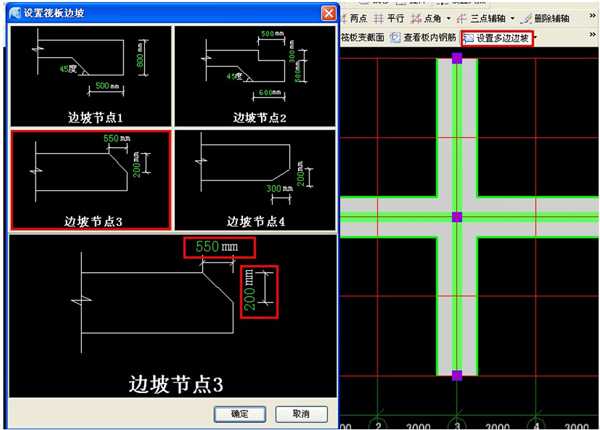Open the dropdown arrow beside 点角

[448, 18]
